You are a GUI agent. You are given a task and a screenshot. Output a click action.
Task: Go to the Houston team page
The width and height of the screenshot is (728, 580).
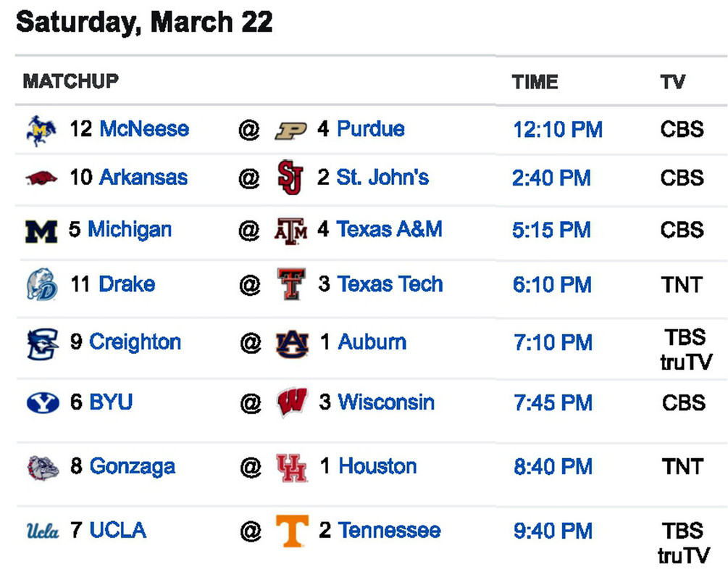pos(377,466)
